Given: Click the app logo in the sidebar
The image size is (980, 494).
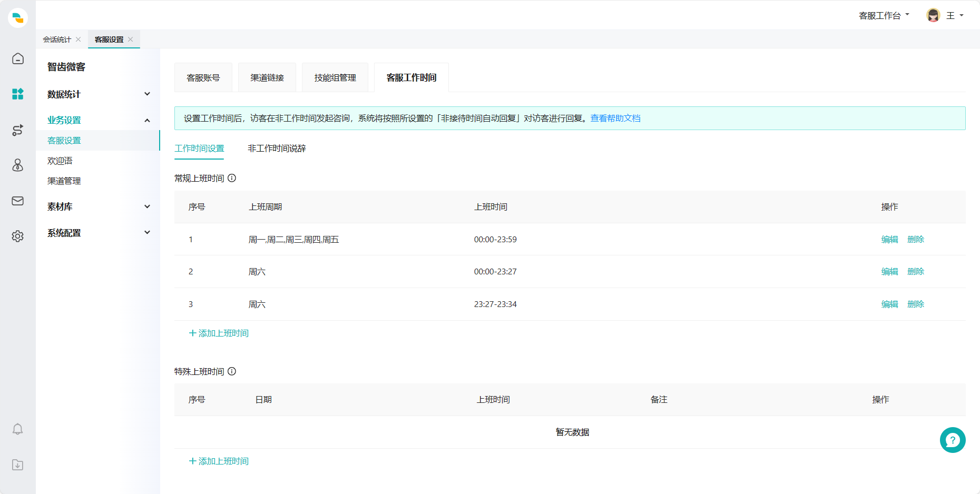Looking at the screenshot, I should pos(18,17).
